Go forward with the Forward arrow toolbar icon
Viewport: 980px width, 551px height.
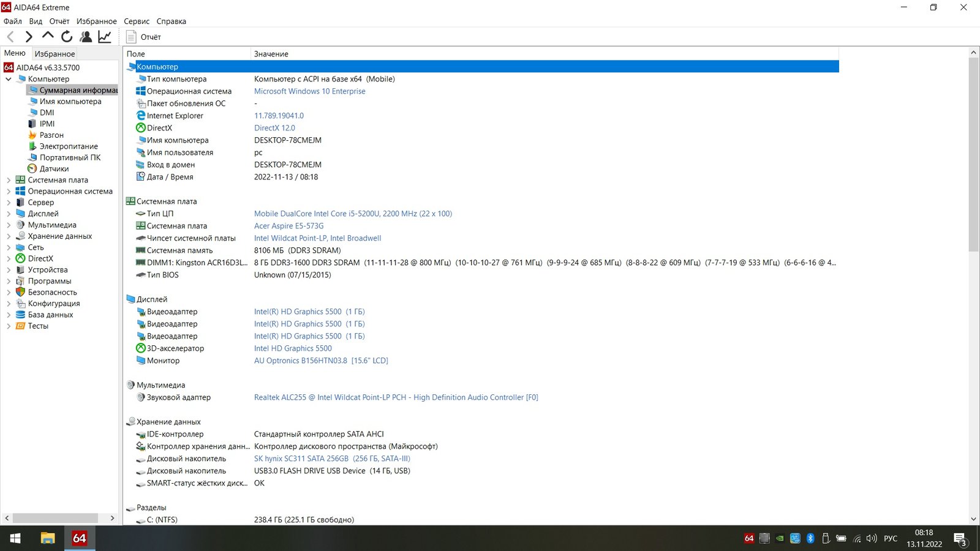coord(29,37)
